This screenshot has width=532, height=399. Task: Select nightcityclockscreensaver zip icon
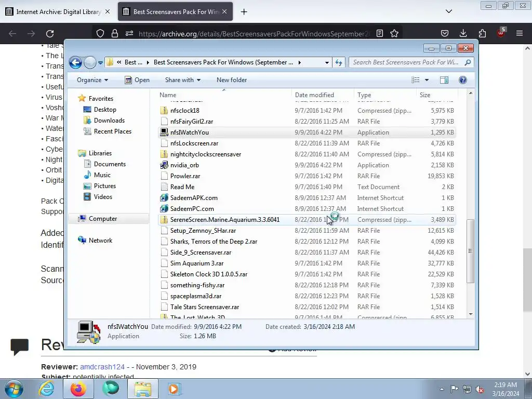[x=164, y=154]
